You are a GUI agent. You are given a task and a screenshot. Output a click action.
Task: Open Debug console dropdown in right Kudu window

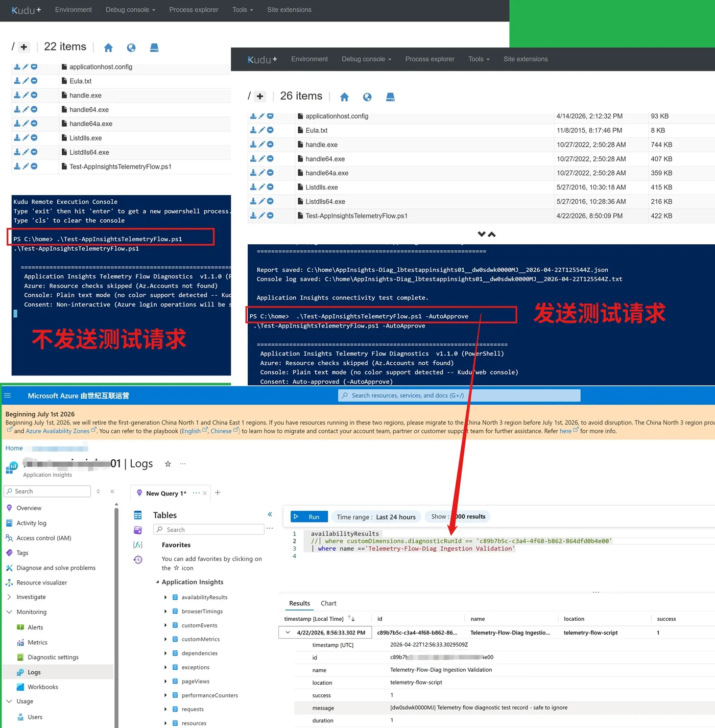(x=366, y=59)
